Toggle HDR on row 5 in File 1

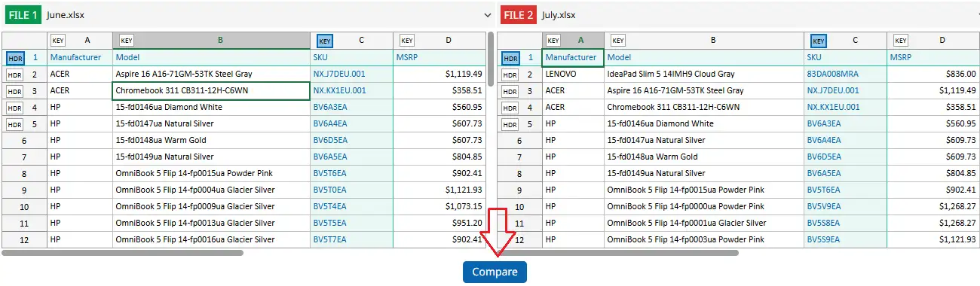pos(14,124)
